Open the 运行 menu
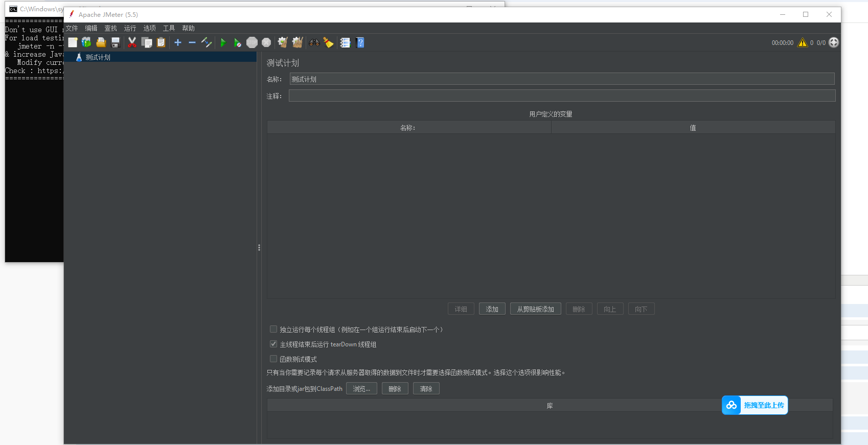This screenshot has height=445, width=868. coord(130,28)
